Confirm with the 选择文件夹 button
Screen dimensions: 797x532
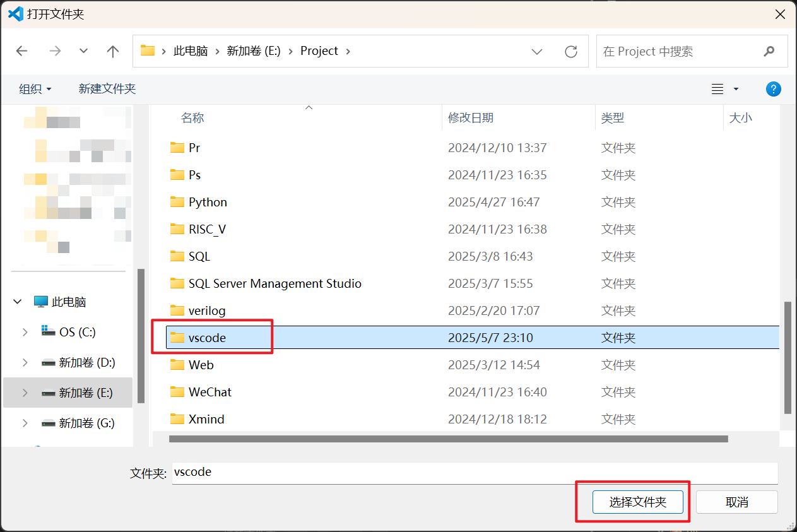tap(638, 502)
